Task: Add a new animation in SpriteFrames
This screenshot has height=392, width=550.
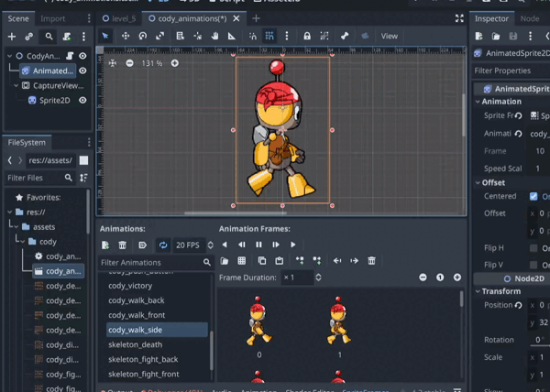Action: click(106, 245)
